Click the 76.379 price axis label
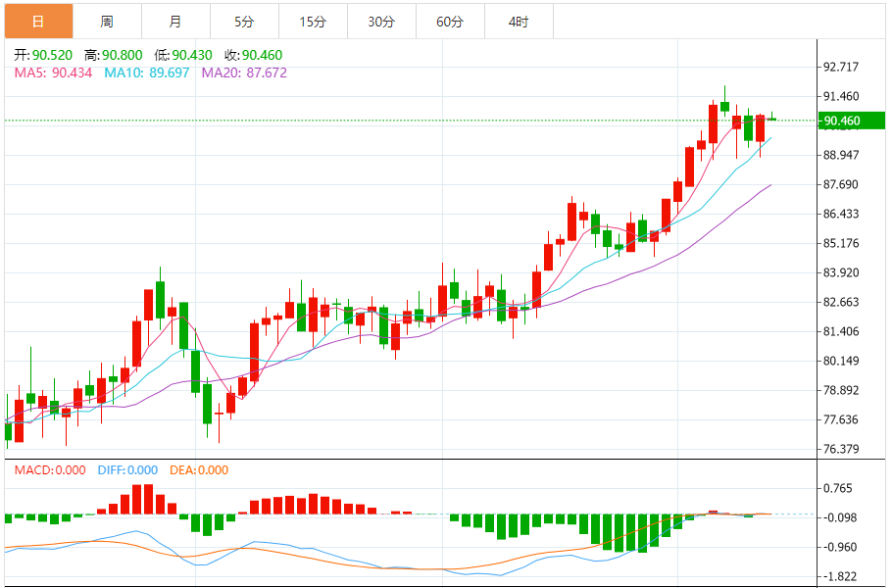Image resolution: width=892 pixels, height=588 pixels. click(841, 449)
